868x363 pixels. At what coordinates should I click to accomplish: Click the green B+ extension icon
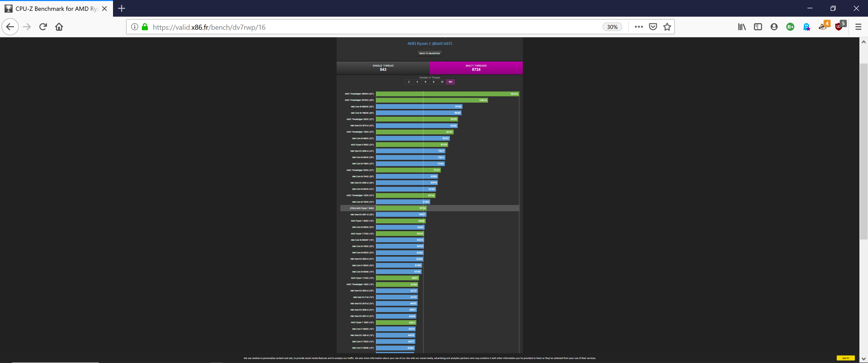coord(790,27)
